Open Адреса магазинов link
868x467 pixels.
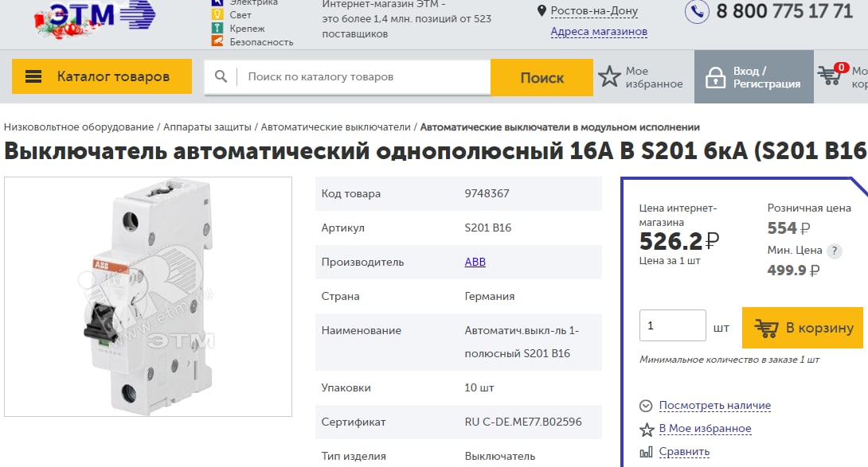pos(599,32)
